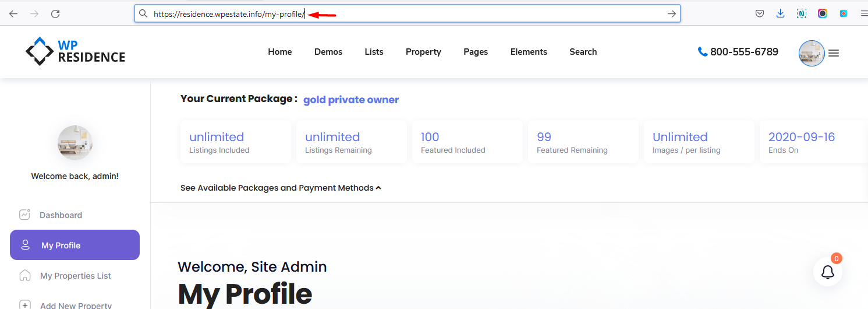Viewport: 868px width, 309px height.
Task: Open the Property menu
Action: coord(423,52)
